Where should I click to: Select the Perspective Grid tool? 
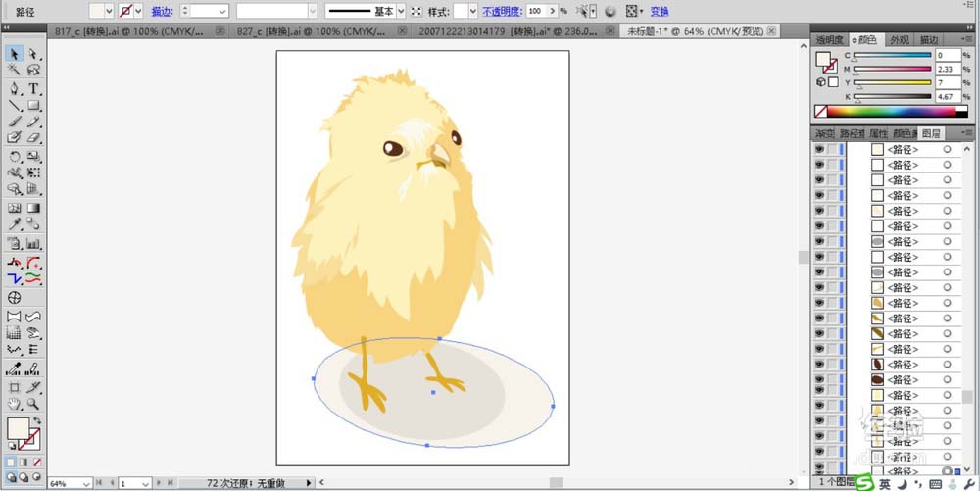click(33, 188)
